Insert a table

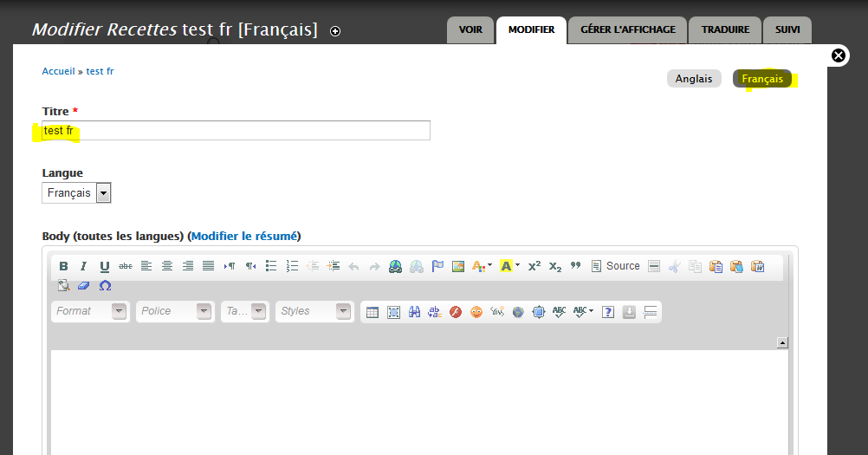372,312
